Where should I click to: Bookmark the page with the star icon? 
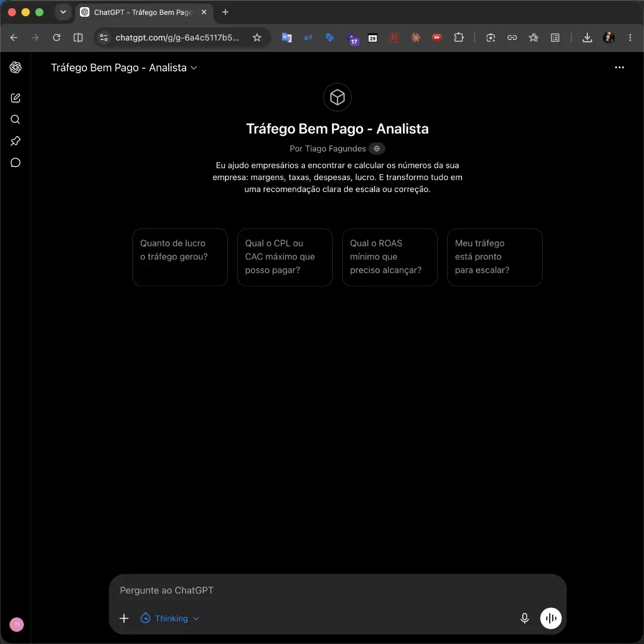pyautogui.click(x=257, y=38)
